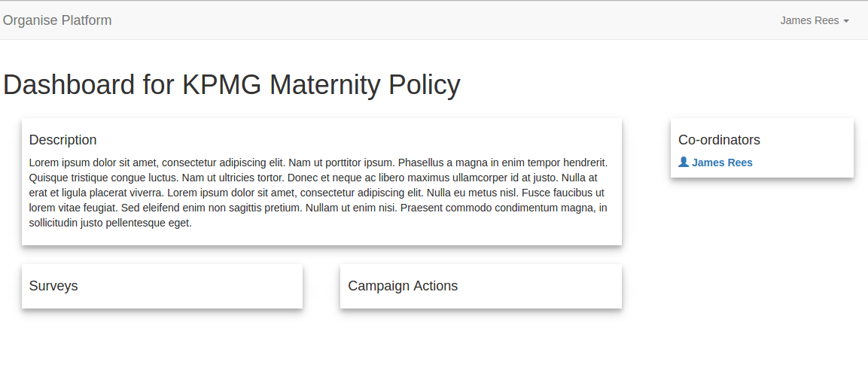
Task: Click the Co-ordinators heading
Action: (719, 140)
